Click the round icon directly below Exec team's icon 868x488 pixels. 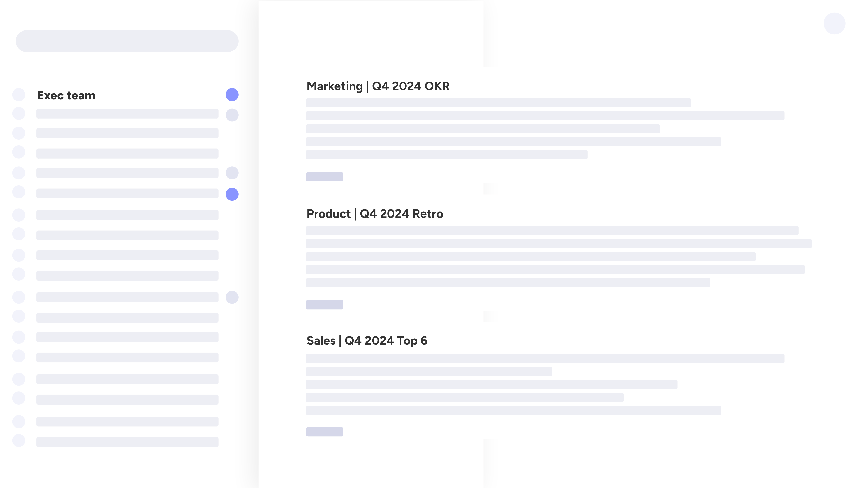click(x=19, y=114)
